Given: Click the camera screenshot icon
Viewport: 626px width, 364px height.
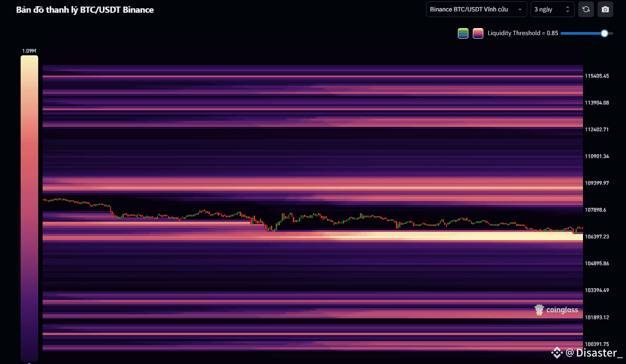Looking at the screenshot, I should click(x=605, y=9).
